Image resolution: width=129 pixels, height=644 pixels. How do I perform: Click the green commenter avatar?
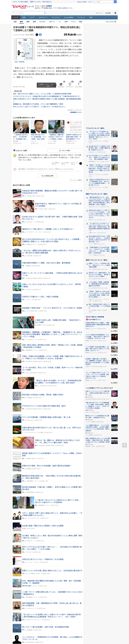coord(15,156)
